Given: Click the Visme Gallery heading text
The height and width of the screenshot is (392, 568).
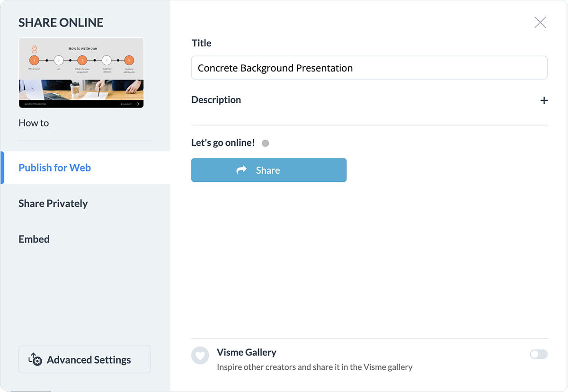Looking at the screenshot, I should (246, 352).
